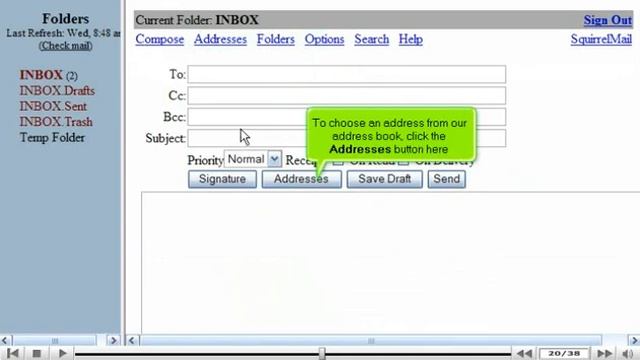Stop the tutorial playback
The height and width of the screenshot is (360, 640).
coord(37,353)
